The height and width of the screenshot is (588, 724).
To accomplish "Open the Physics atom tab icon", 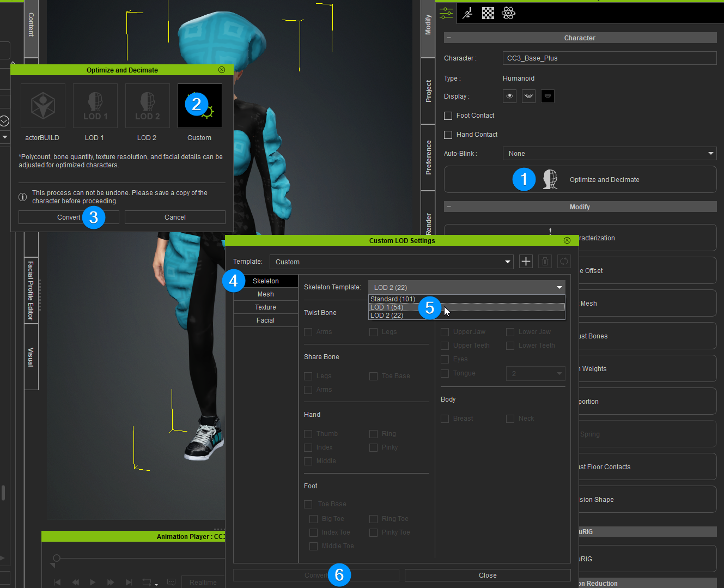I will pos(509,13).
